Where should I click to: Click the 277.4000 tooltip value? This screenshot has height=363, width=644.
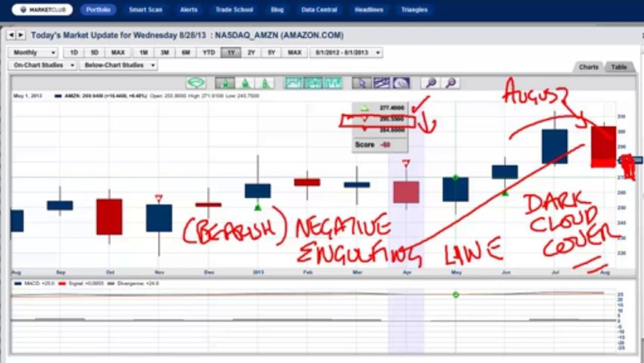391,107
